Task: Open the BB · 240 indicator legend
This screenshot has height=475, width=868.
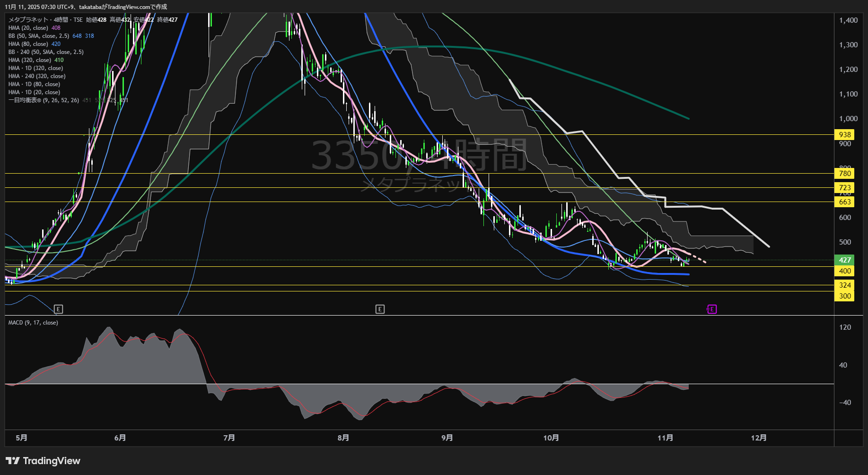Action: point(46,52)
